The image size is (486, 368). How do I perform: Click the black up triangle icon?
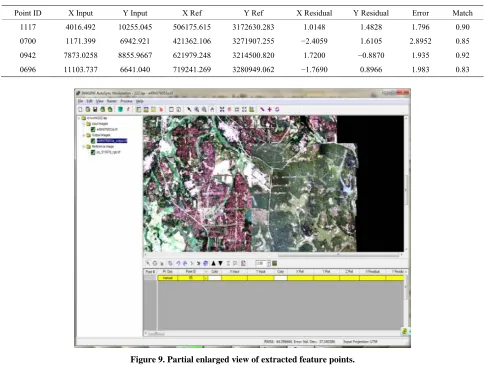[x=214, y=263]
